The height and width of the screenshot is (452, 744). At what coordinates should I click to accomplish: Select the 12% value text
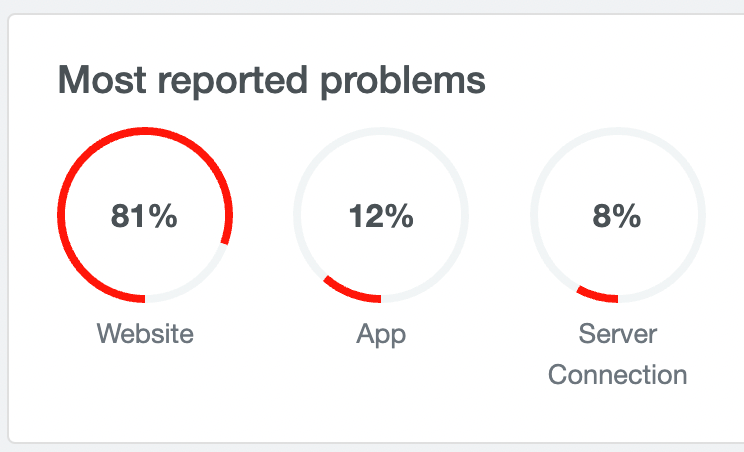pos(381,216)
